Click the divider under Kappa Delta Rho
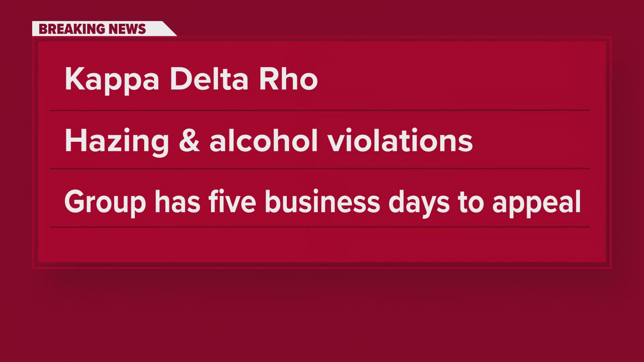 coord(320,110)
